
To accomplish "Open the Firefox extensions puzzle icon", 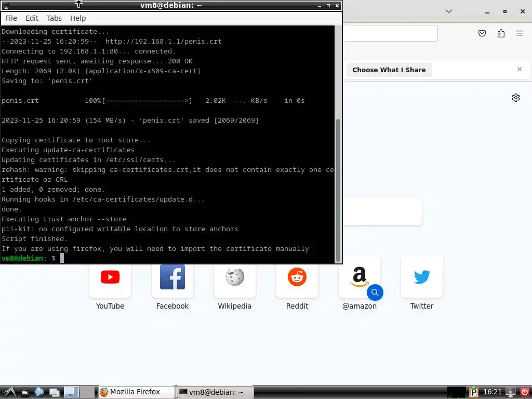I will (501, 33).
